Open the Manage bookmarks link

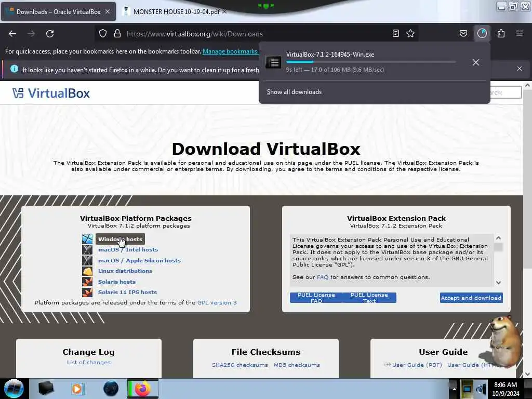(x=231, y=51)
